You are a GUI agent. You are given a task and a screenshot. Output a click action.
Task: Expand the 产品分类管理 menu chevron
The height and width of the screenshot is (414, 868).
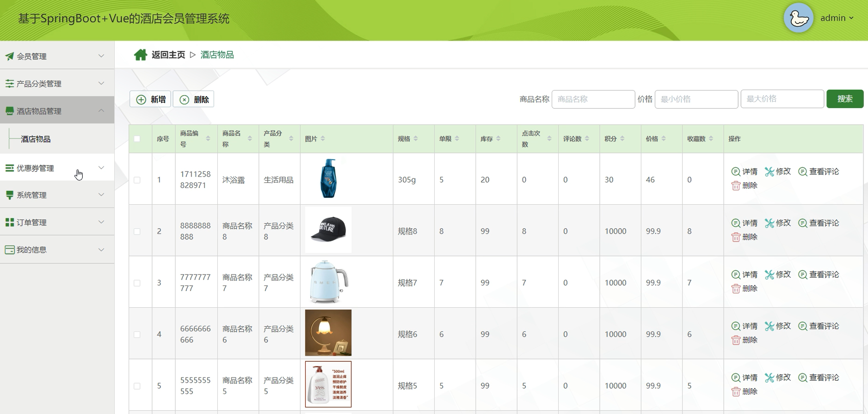101,83
